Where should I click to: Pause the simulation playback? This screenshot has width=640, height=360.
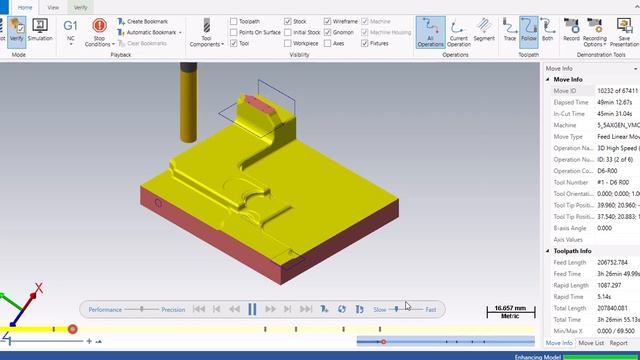click(x=252, y=309)
